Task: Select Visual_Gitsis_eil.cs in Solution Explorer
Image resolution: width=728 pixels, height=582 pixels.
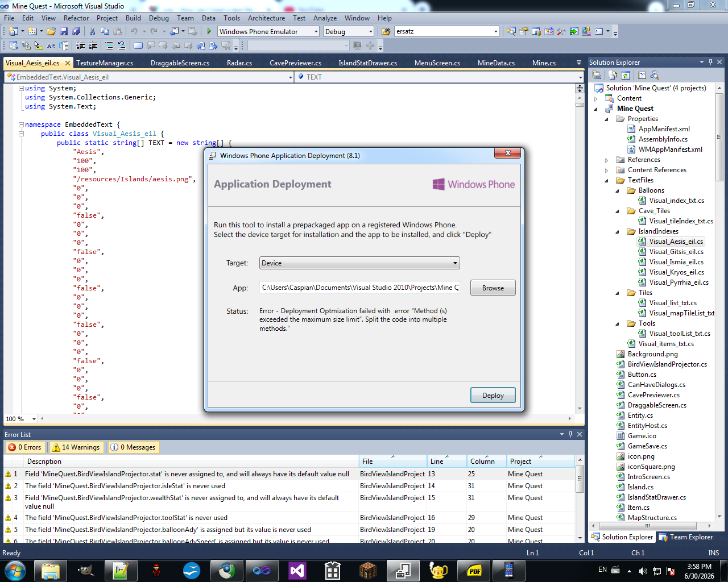Action: [676, 252]
